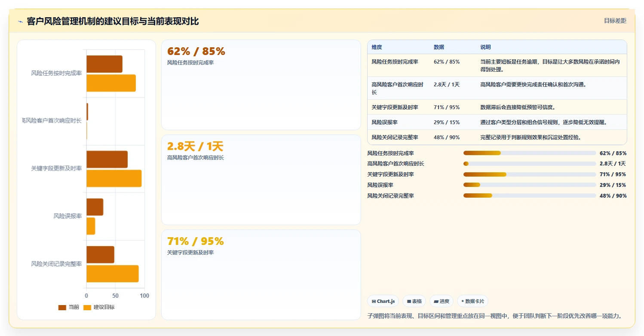The width and height of the screenshot is (644, 336).
Task: Click the 高风险客户首次响应时长 progress bar
Action: (x=530, y=164)
